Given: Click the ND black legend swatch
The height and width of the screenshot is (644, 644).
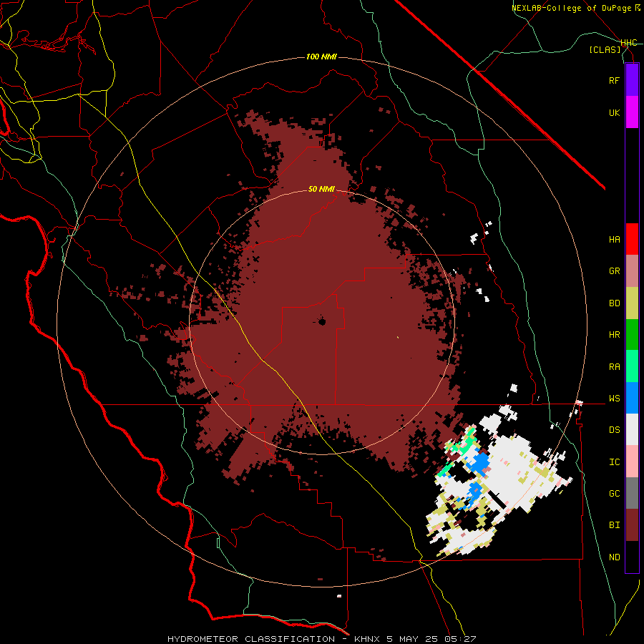Looking at the screenshot, I should click(x=632, y=557).
